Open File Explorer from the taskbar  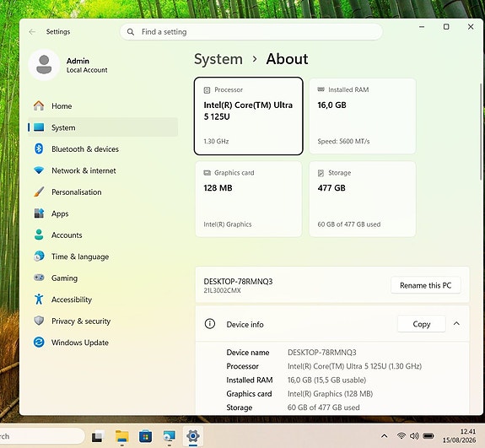[121, 436]
